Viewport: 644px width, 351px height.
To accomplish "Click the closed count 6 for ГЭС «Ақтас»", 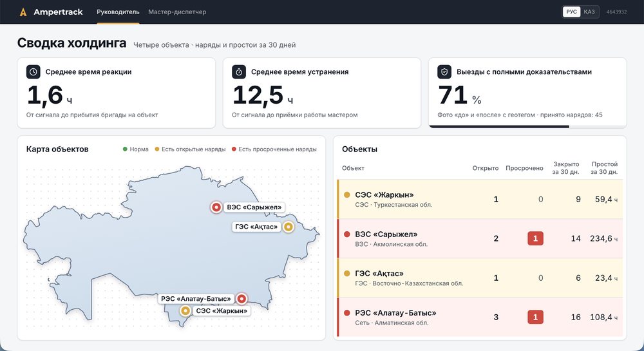I will (x=578, y=278).
